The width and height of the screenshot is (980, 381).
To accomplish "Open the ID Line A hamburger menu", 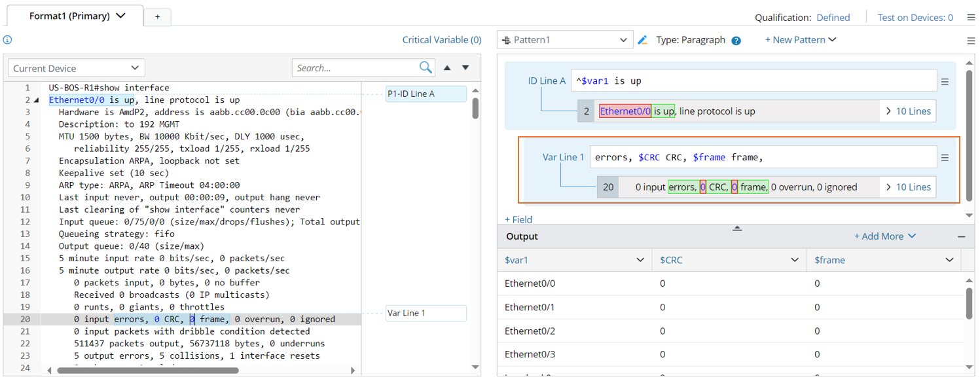I will 945,82.
